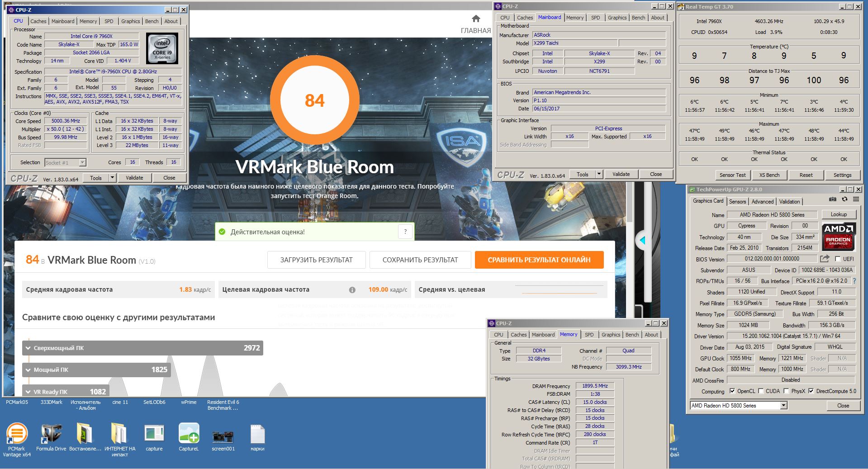Viewport: 868px width, 469px height.
Task: Click the ГЛАВНАЯ navigation link
Action: 475,31
